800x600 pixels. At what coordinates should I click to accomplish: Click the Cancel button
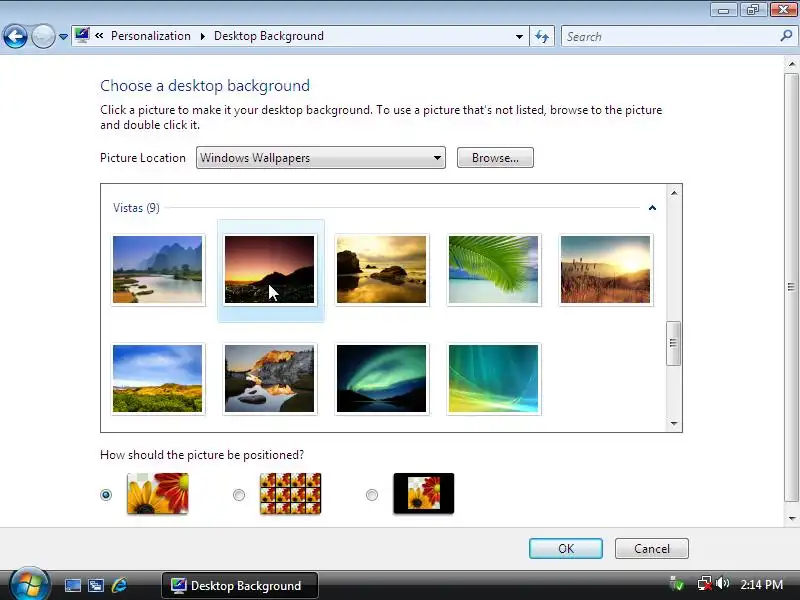click(x=652, y=548)
